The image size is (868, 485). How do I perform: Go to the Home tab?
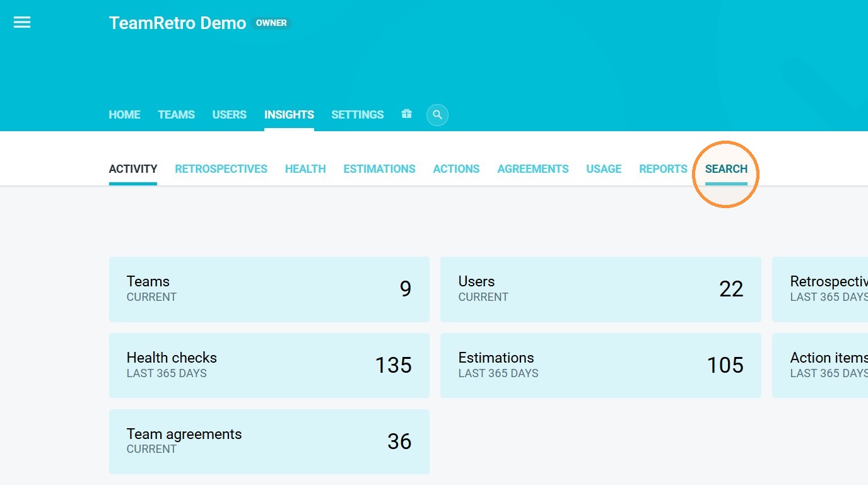124,115
